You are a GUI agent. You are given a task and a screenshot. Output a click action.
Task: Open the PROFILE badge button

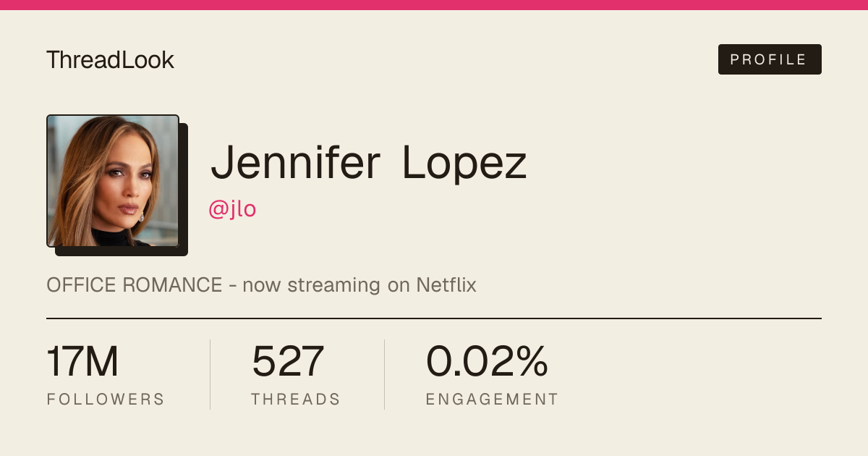point(770,59)
